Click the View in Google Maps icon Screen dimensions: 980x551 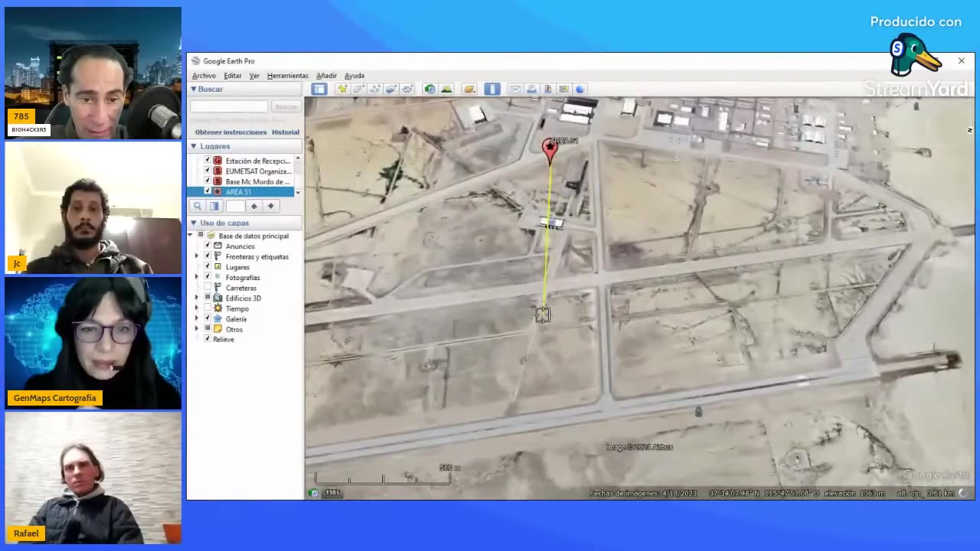563,89
